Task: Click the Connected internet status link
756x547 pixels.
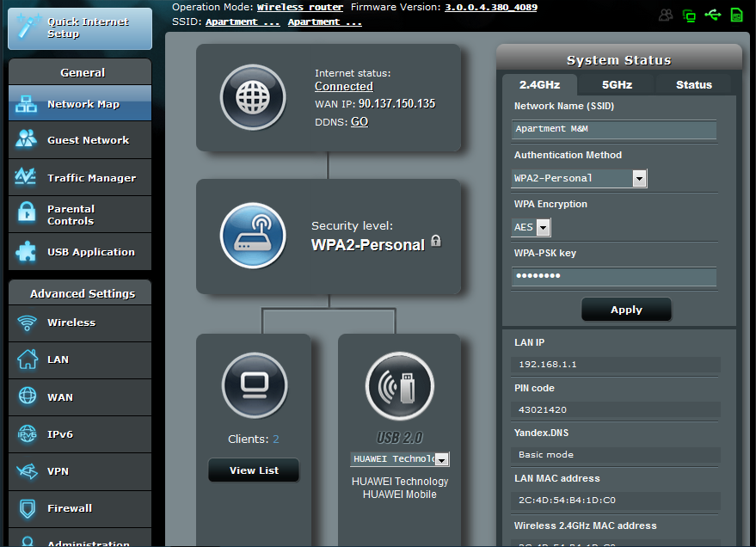Action: (343, 87)
